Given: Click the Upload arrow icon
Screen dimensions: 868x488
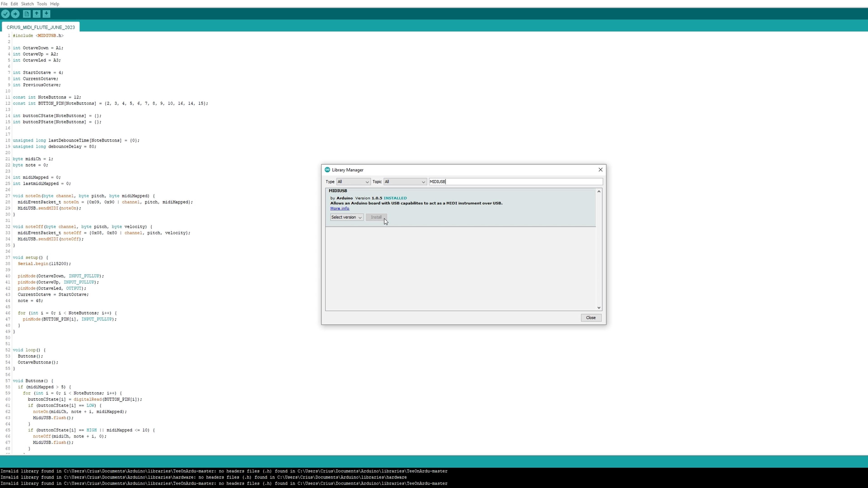Looking at the screenshot, I should [15, 14].
